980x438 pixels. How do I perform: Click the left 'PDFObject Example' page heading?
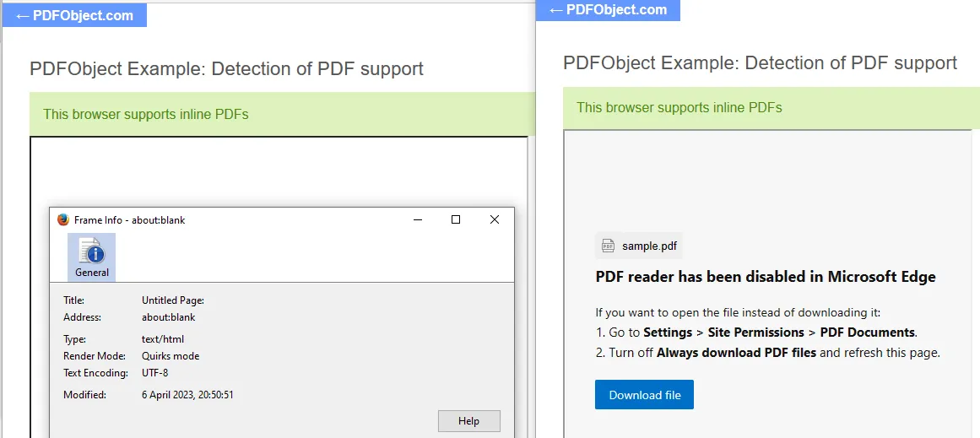(x=226, y=68)
